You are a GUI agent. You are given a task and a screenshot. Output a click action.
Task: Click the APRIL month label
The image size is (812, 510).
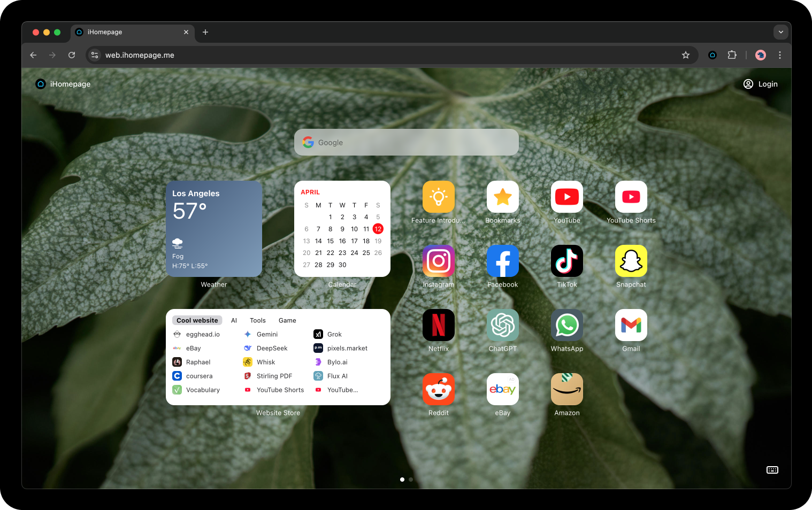click(x=310, y=192)
